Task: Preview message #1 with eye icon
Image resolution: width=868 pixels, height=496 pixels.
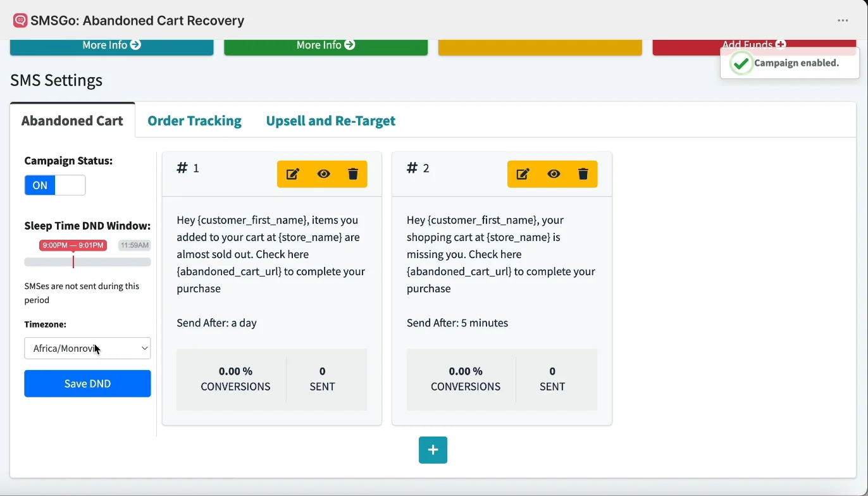Action: coord(323,174)
